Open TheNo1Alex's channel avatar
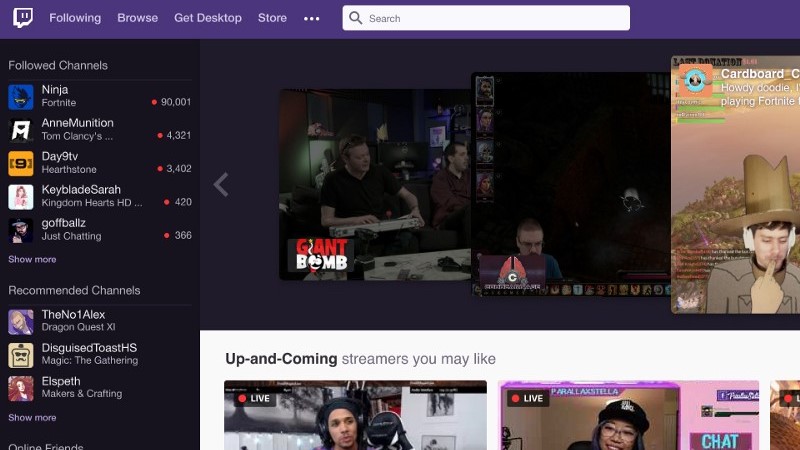This screenshot has width=800, height=450. [21, 321]
